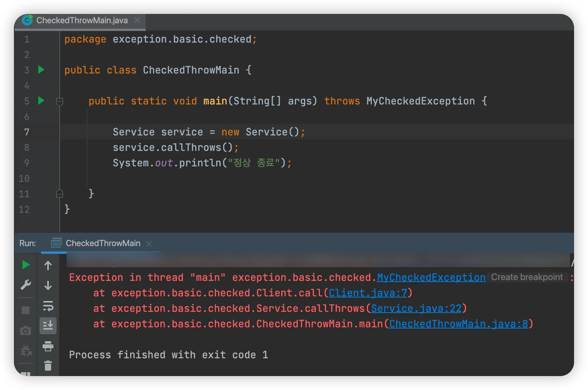Click class name 'CheckedThrowMain' on line 3
The image size is (588, 390).
click(191, 70)
